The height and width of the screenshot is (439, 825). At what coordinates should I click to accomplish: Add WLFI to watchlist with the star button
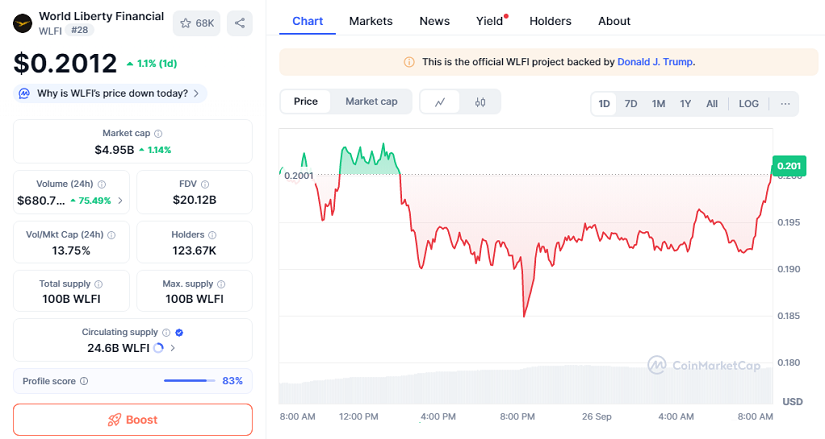(196, 23)
